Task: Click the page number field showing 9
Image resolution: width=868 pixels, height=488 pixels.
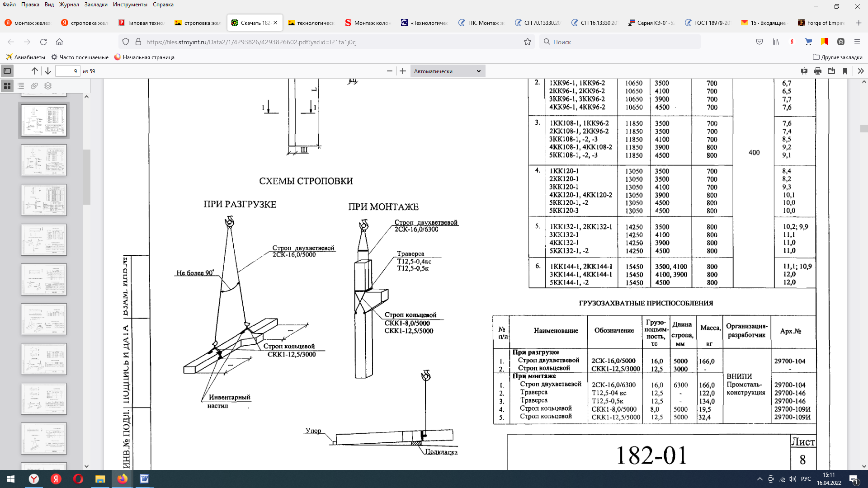Action: [x=68, y=71]
